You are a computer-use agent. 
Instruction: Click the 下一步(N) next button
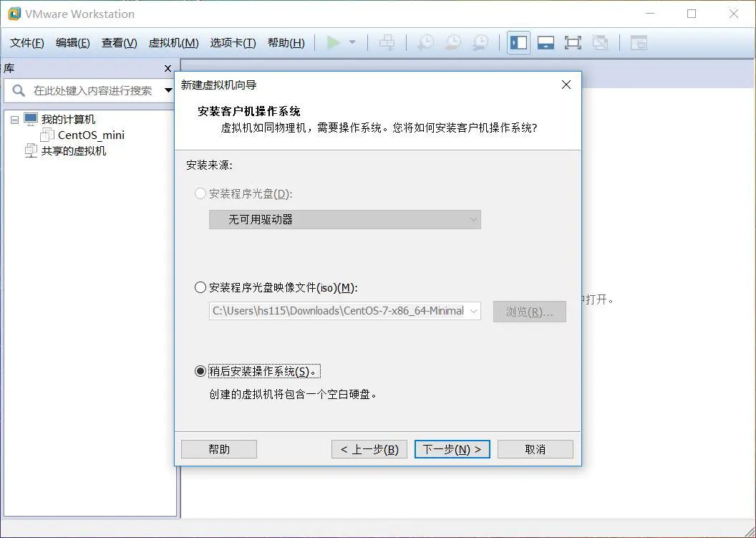[x=452, y=449]
